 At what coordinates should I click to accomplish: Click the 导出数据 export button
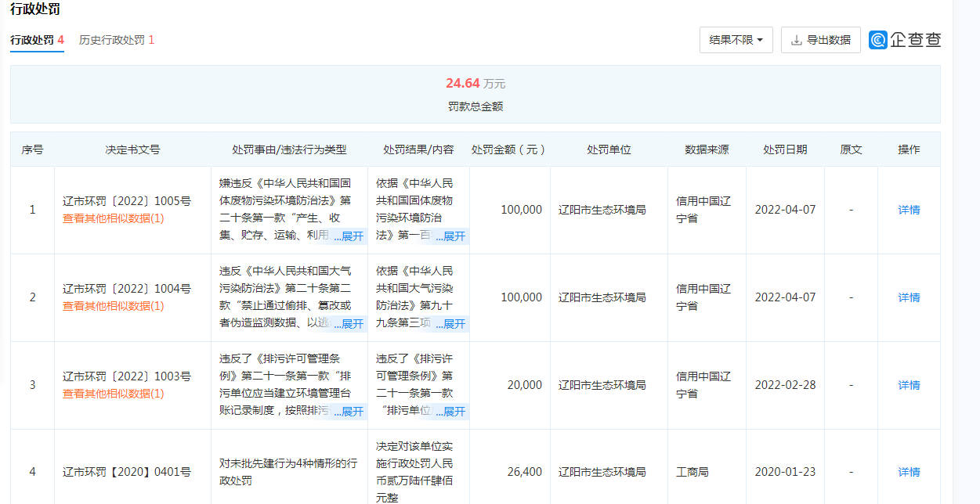(x=820, y=40)
